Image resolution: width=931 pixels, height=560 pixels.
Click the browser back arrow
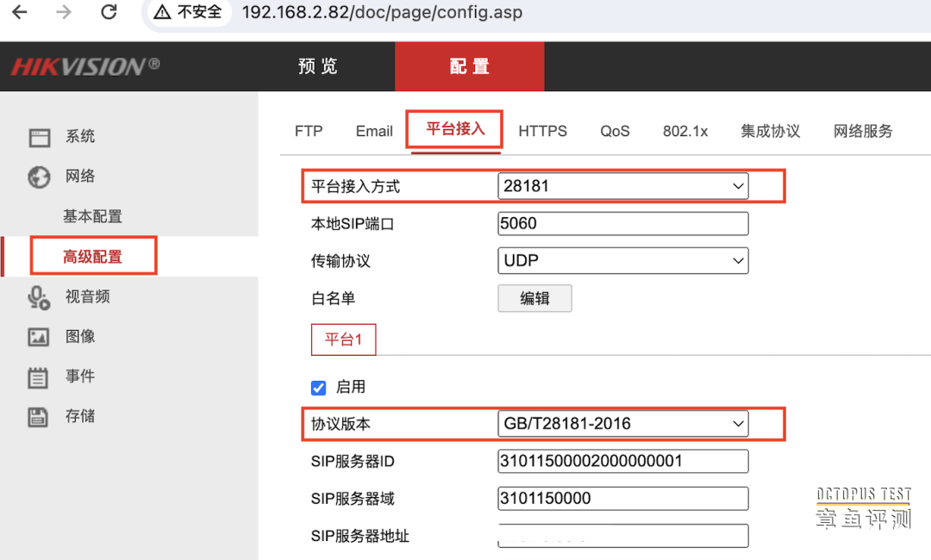point(19,12)
